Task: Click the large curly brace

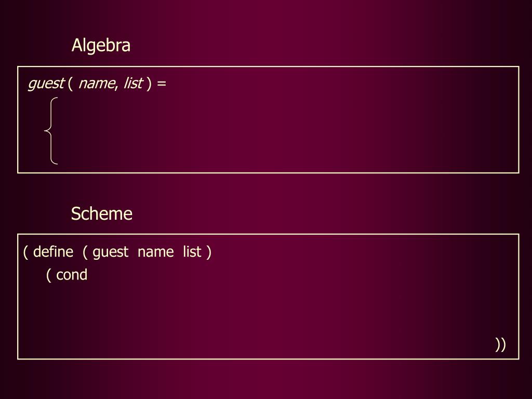Action: pos(51,130)
